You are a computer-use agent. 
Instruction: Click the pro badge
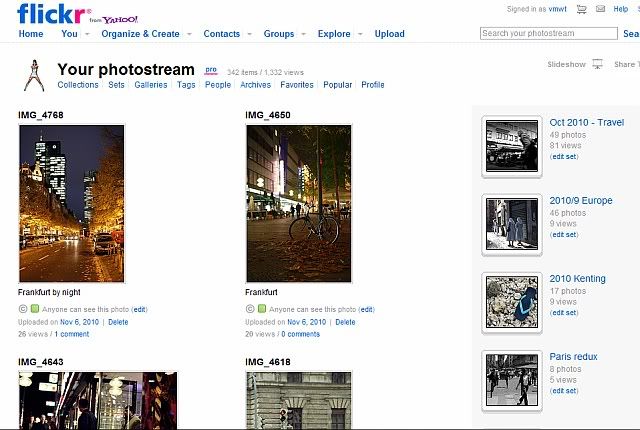[x=211, y=70]
